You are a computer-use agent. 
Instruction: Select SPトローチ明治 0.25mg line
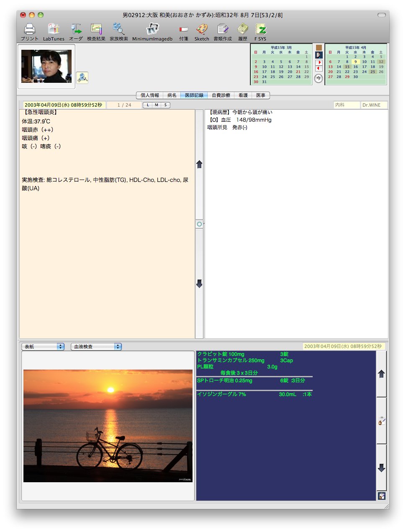251,381
